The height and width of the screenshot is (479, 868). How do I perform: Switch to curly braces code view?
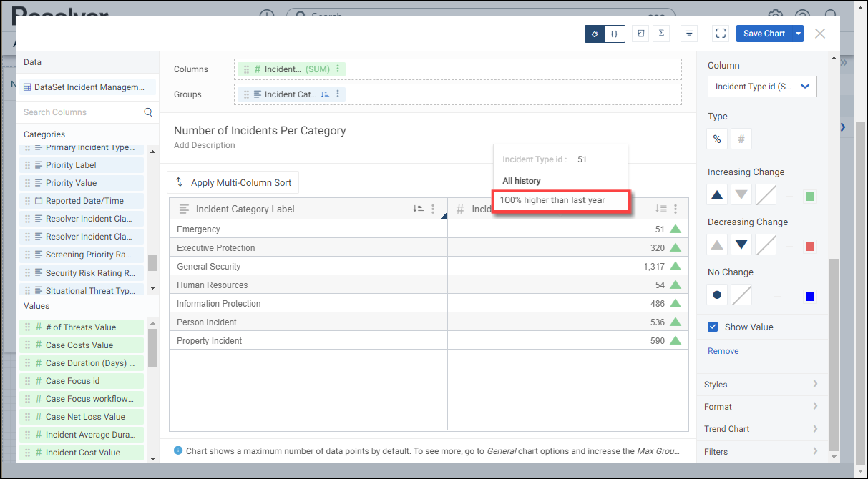pyautogui.click(x=615, y=34)
